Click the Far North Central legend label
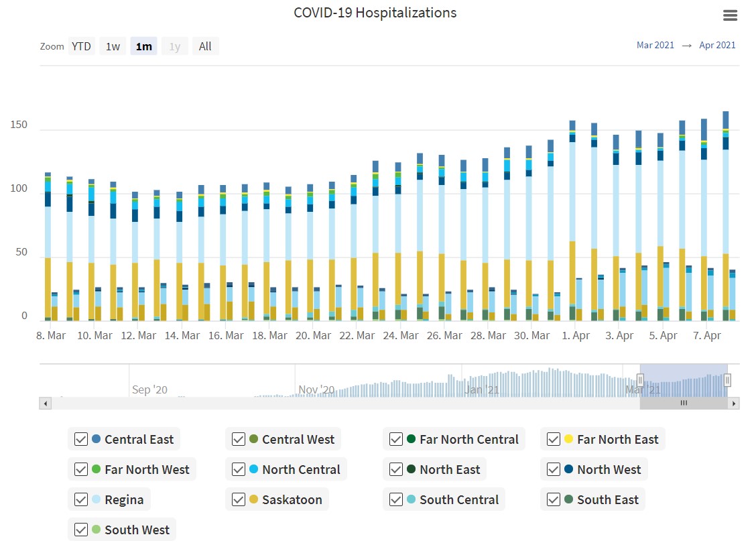Image resolution: width=756 pixels, height=547 pixels. point(469,440)
